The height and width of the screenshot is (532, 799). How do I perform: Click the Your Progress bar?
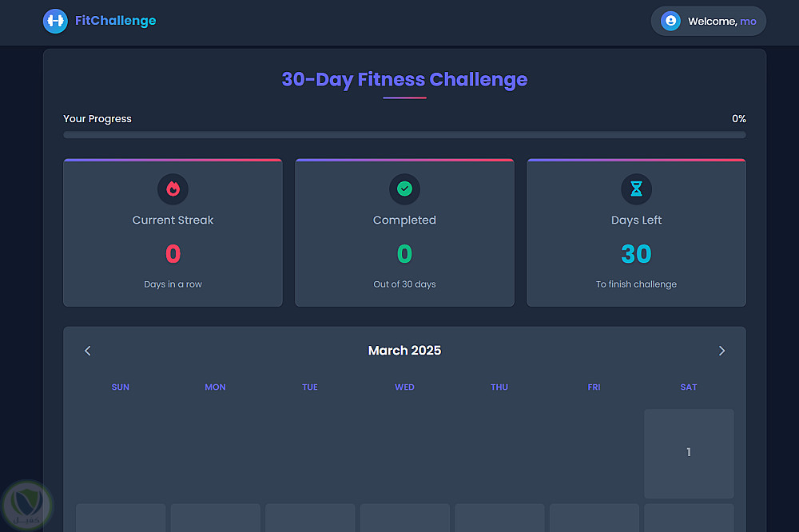pos(404,135)
